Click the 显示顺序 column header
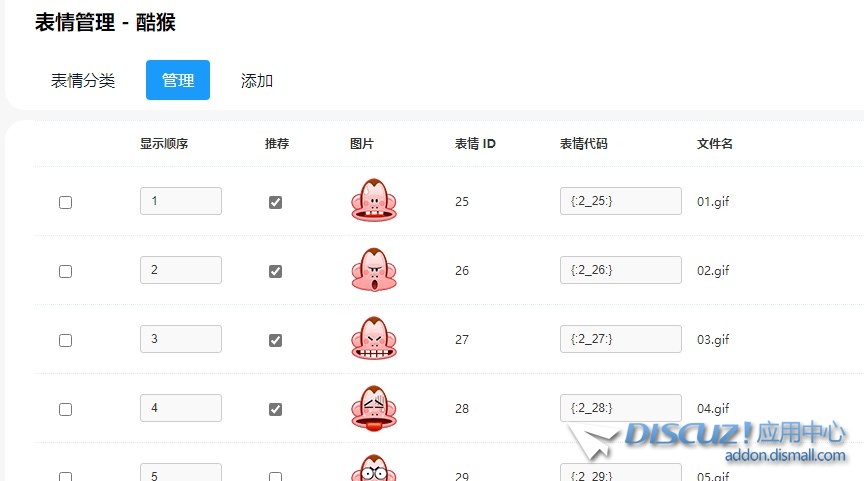This screenshot has height=481, width=864. pyautogui.click(x=164, y=144)
